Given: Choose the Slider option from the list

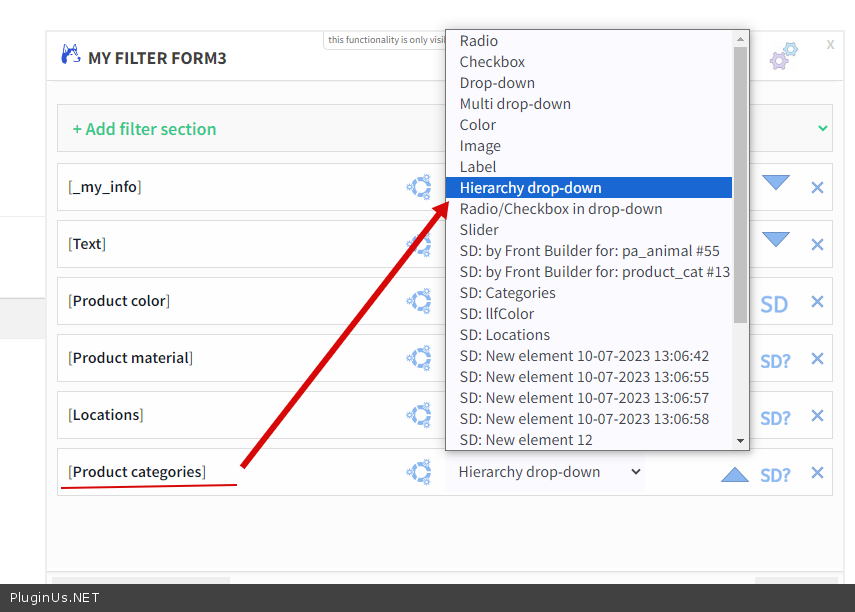Looking at the screenshot, I should [x=479, y=230].
